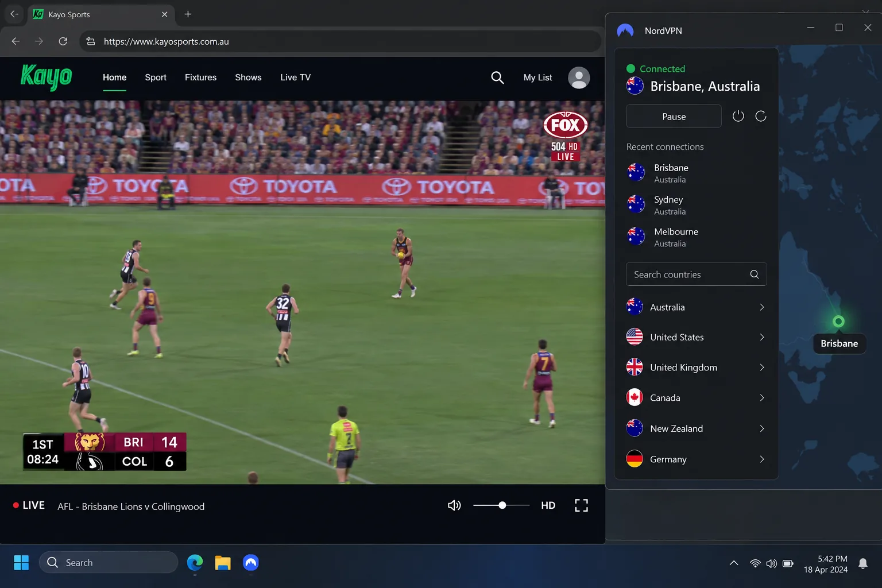Open NordVPN from the taskbar

point(251,563)
